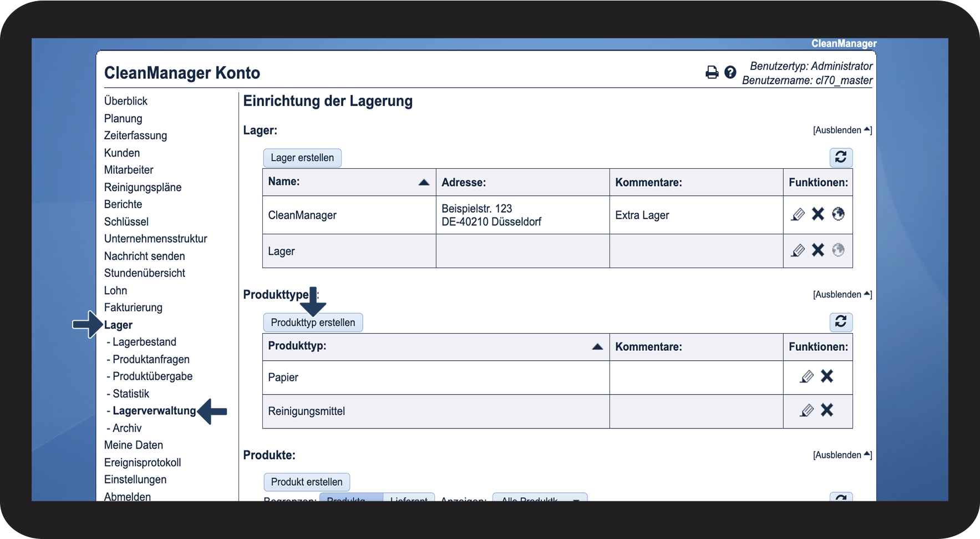Image resolution: width=980 pixels, height=539 pixels.
Task: Refresh the Lager table
Action: 841,158
